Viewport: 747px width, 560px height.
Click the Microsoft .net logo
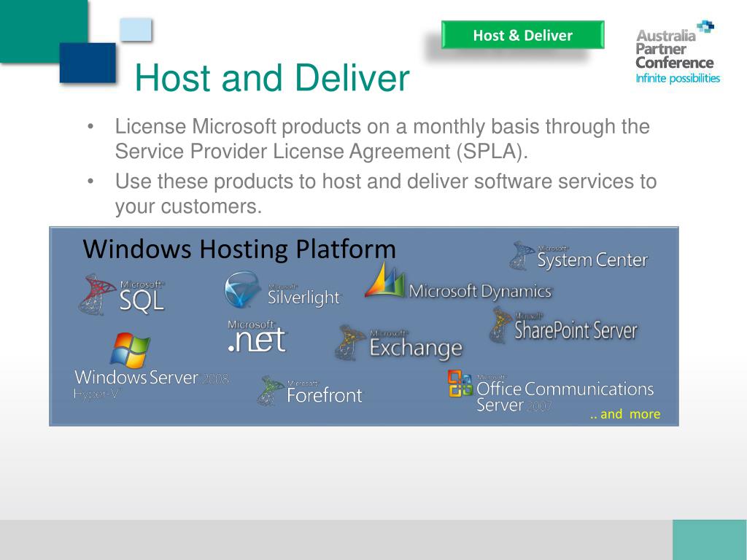tap(257, 336)
